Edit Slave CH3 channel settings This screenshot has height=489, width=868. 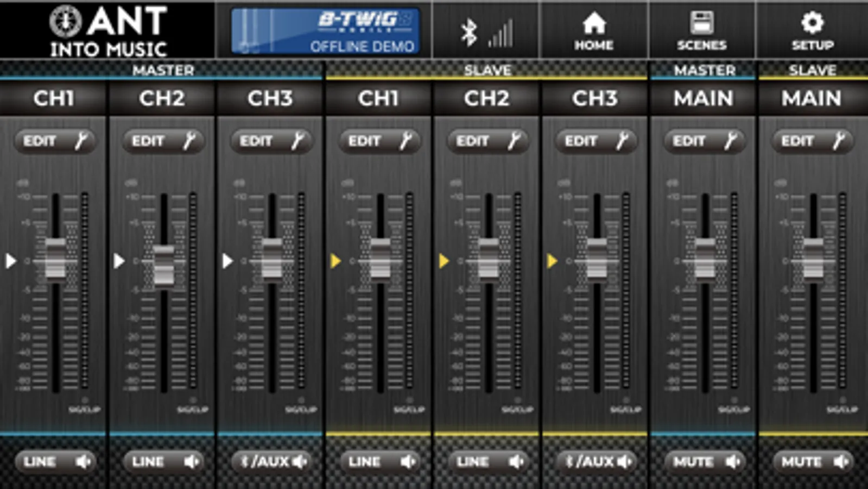[596, 141]
